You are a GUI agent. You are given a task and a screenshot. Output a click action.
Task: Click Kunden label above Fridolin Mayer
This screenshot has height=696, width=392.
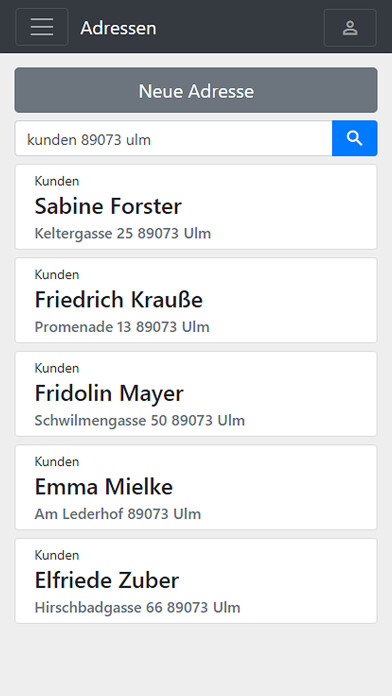[x=57, y=368]
